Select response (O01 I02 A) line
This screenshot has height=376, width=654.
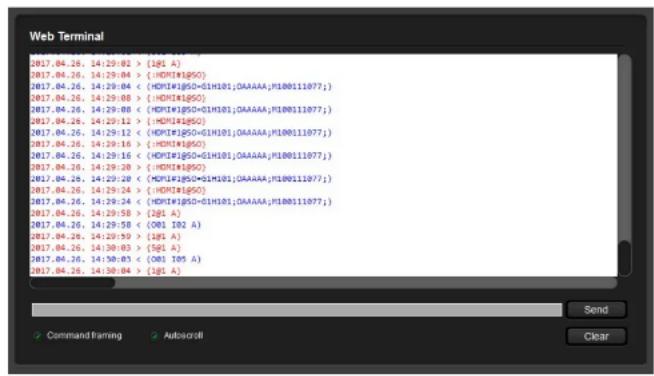coord(116,225)
